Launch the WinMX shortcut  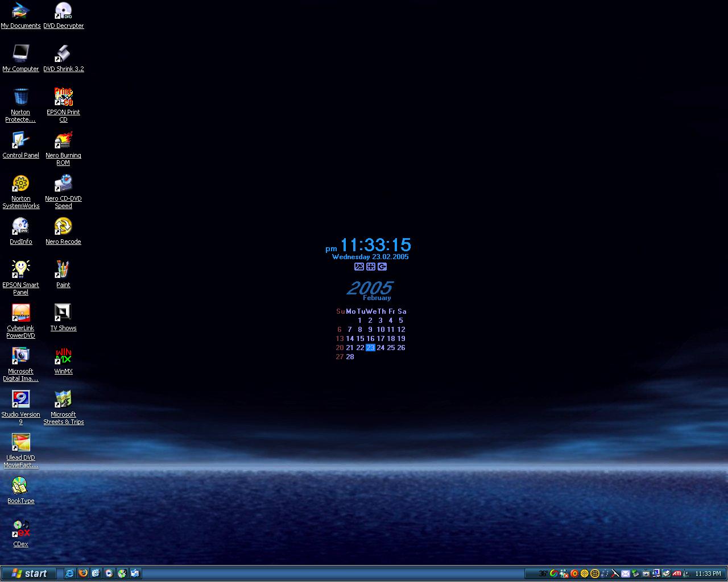tap(63, 361)
